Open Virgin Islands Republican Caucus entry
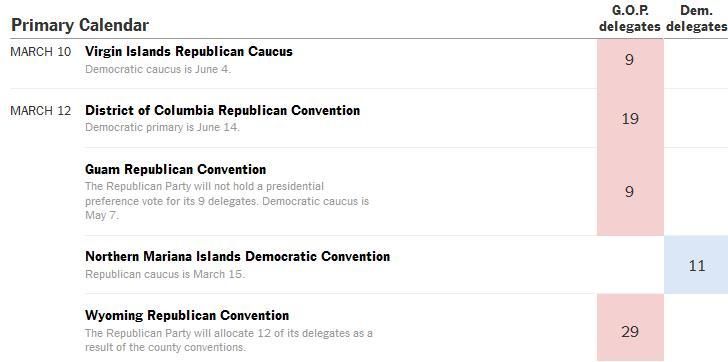Viewport: 728px width, 362px height. pyautogui.click(x=189, y=52)
